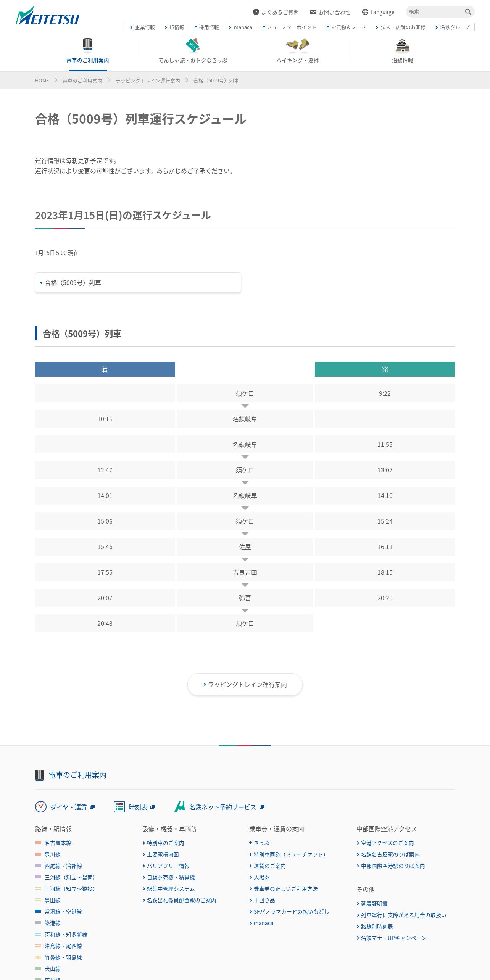This screenshot has height=980, width=490.
Task: Open the 企業情報 menu item
Action: [x=142, y=27]
